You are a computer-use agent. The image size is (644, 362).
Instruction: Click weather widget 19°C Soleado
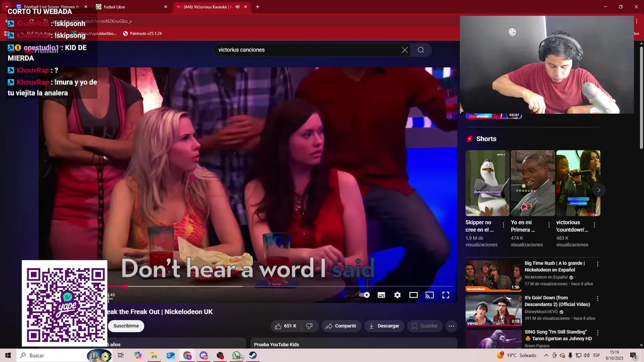point(517,355)
